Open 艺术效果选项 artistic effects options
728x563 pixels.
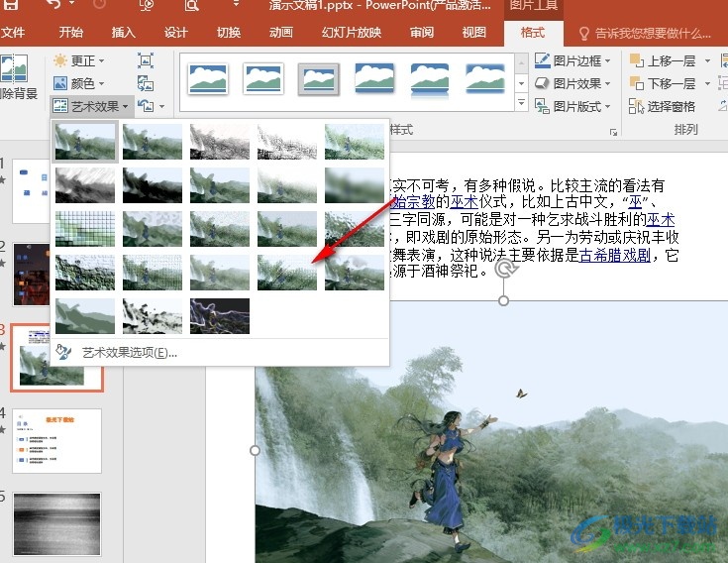pos(129,352)
